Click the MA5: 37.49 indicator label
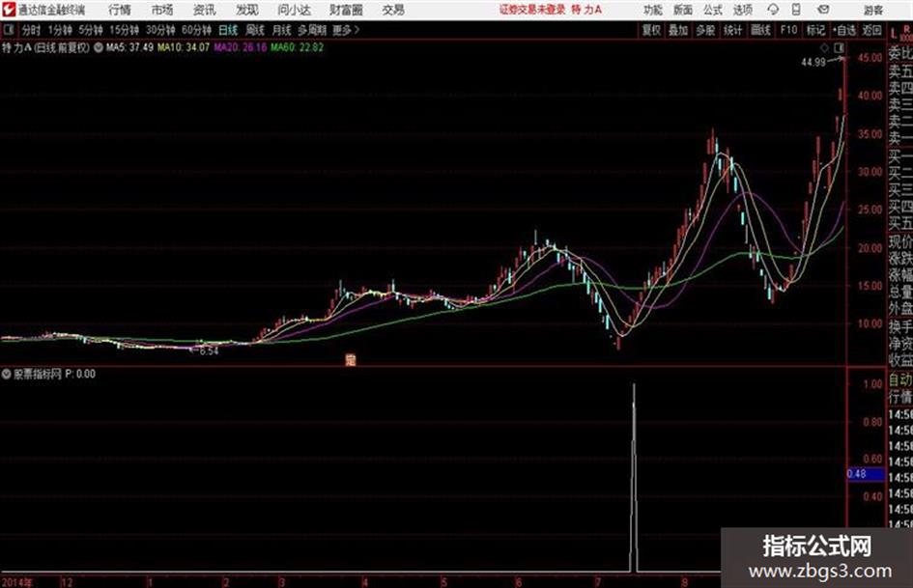913x588 pixels. [x=129, y=47]
